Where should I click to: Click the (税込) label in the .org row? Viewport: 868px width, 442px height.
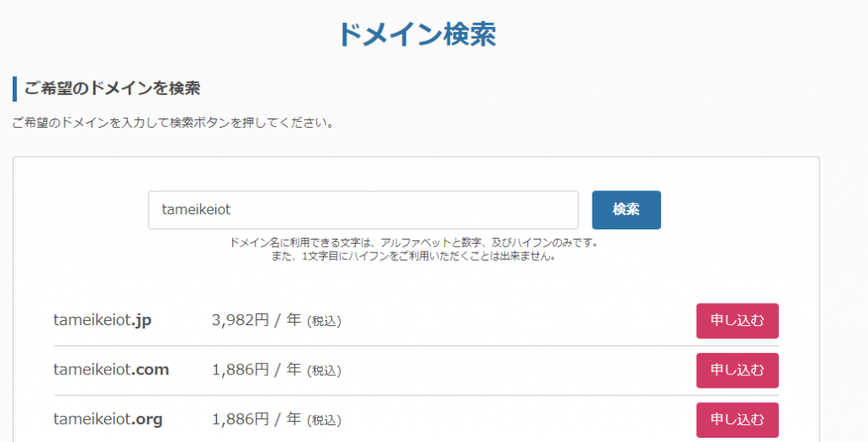325,420
